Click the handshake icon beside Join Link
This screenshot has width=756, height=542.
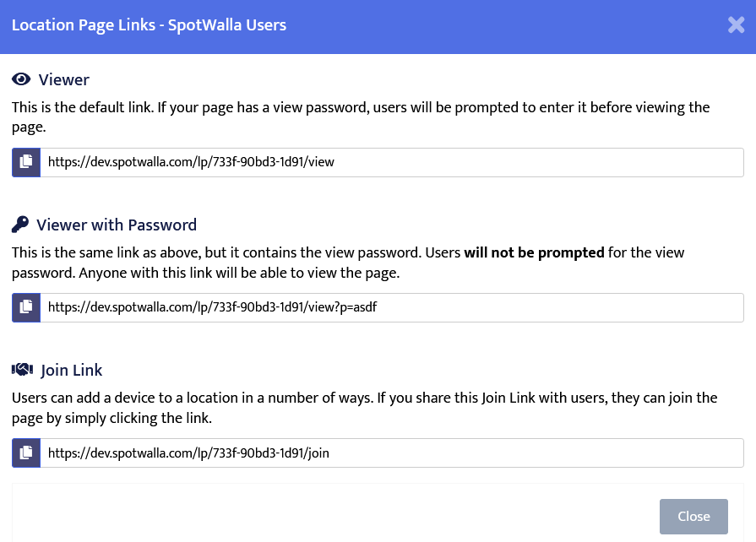22,371
